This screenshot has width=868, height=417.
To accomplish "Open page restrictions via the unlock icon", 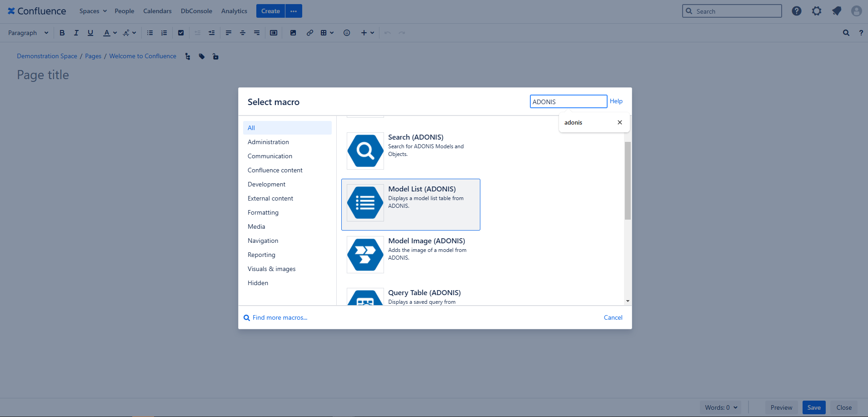I will 215,56.
